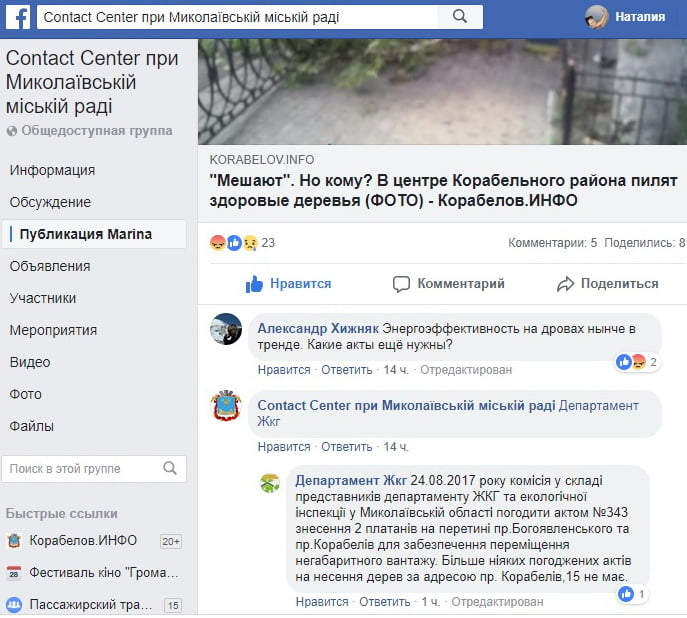
Task: Open like count on Департамент Жкг reply
Action: (632, 594)
